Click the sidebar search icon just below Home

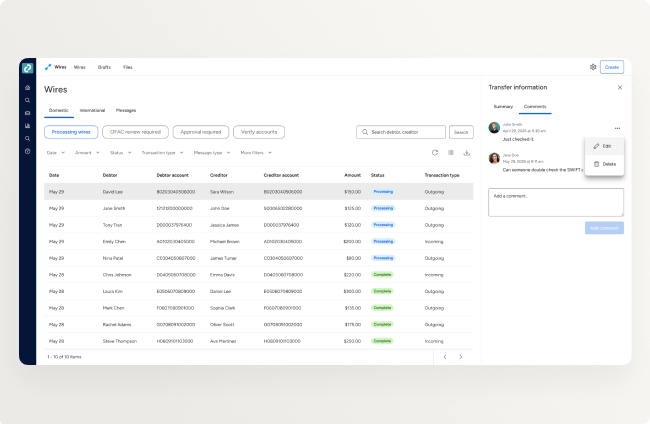[x=27, y=100]
